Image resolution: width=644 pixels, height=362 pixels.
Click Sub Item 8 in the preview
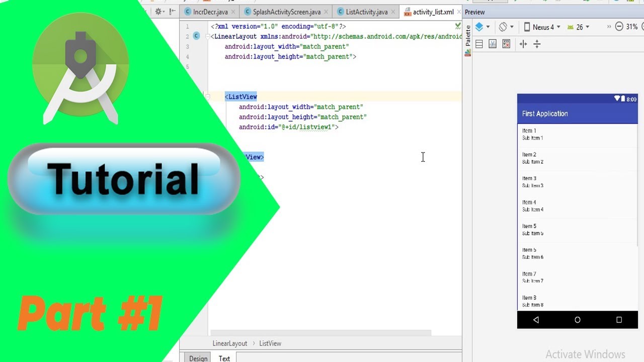[x=533, y=305]
